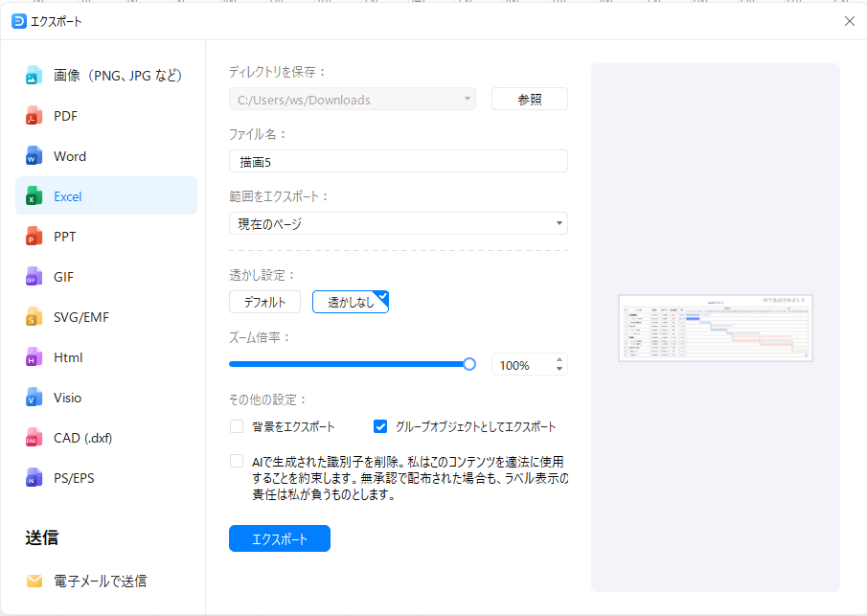Click the ファイル名 text field

click(x=398, y=161)
